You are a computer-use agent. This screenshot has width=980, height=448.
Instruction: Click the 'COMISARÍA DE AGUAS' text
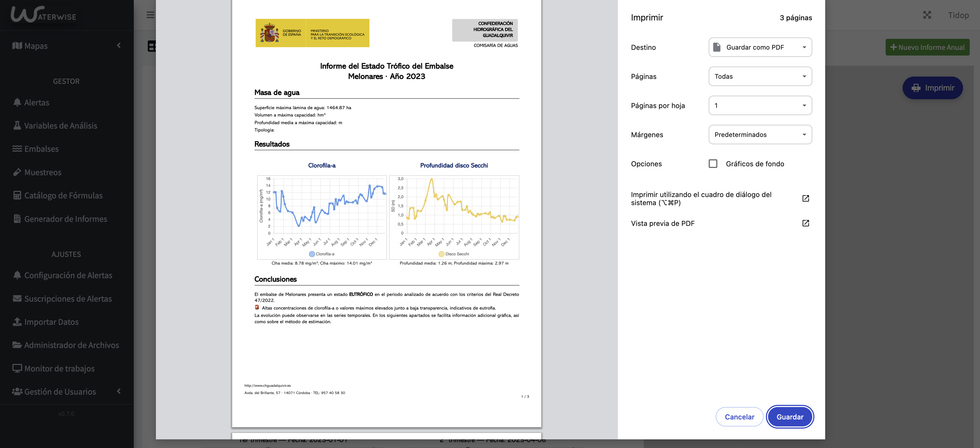(496, 45)
